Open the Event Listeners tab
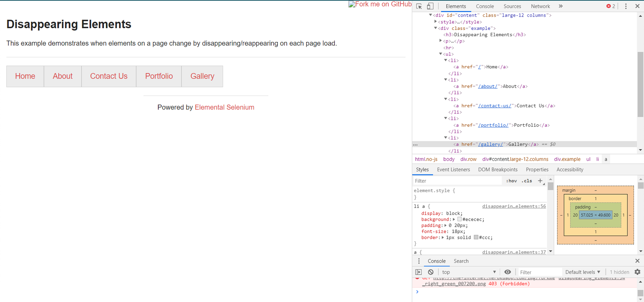Image resolution: width=644 pixels, height=302 pixels. pyautogui.click(x=453, y=170)
